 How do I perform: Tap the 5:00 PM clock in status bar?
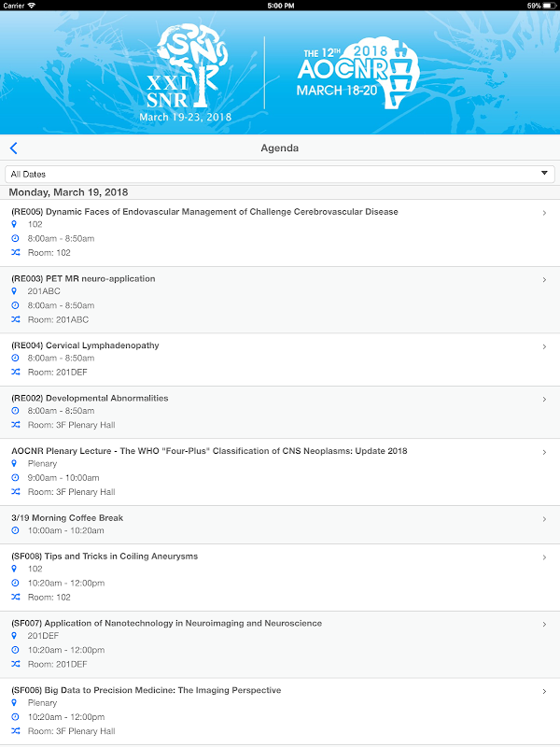coord(281,6)
